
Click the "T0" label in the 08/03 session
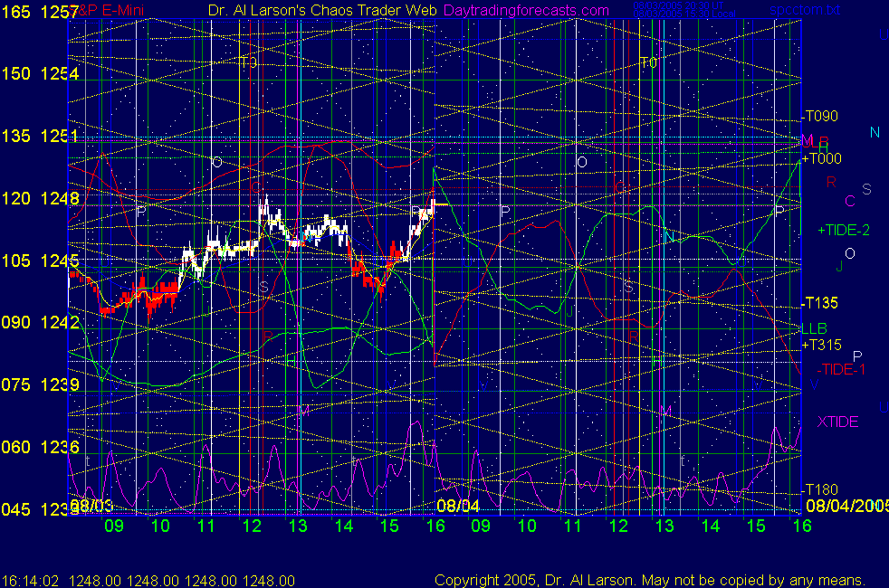pyautogui.click(x=248, y=62)
